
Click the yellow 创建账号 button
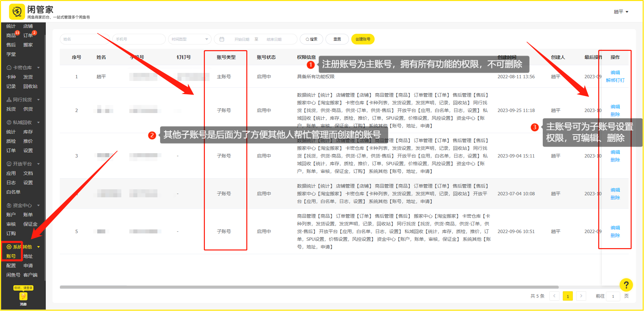coord(363,39)
